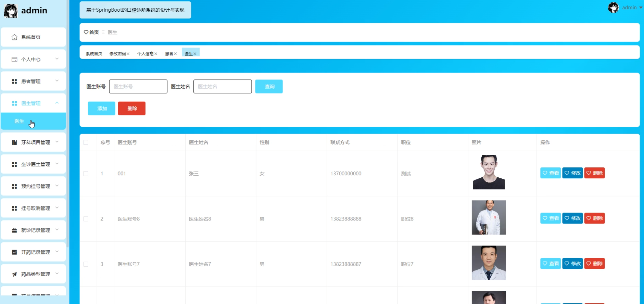Expand the 药品类型管理 menu chevron
644x304 pixels.
point(57,273)
